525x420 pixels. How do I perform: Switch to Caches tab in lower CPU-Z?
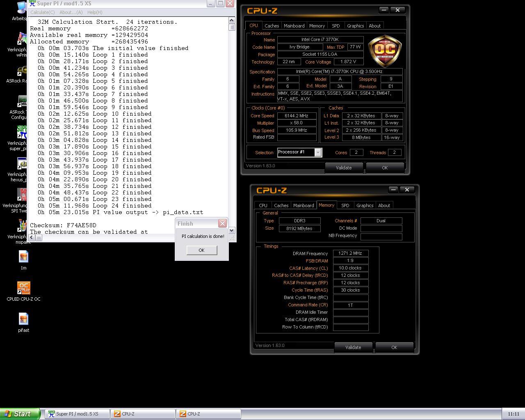pyautogui.click(x=281, y=205)
